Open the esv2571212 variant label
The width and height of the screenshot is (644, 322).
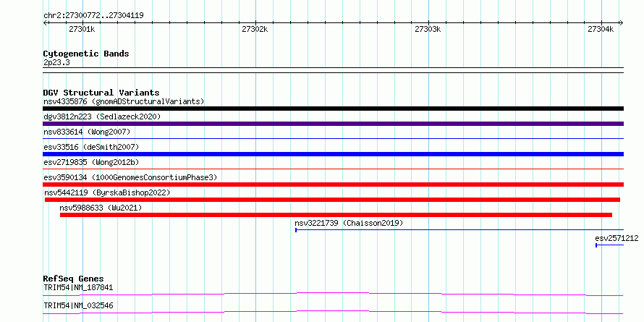[x=617, y=238]
